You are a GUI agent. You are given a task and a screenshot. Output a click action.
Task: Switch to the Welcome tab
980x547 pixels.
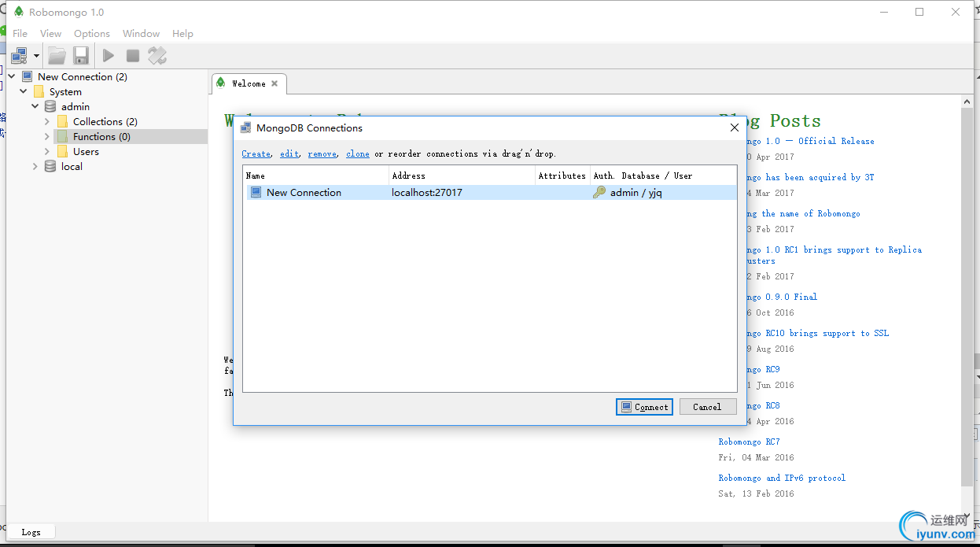[x=249, y=83]
